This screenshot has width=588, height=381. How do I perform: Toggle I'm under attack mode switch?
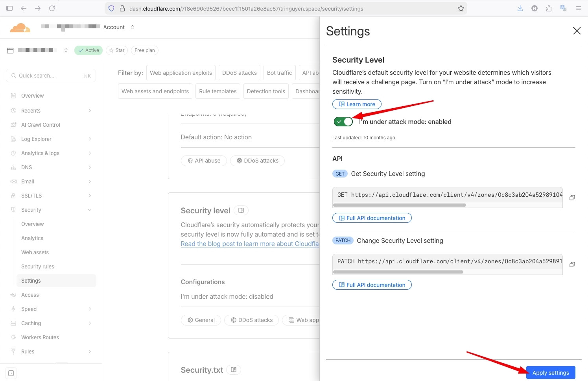pyautogui.click(x=343, y=122)
